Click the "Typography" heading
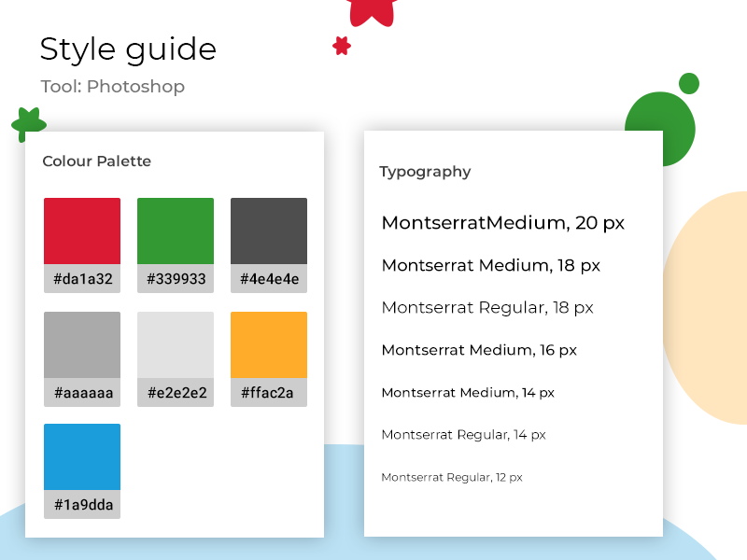 [425, 172]
